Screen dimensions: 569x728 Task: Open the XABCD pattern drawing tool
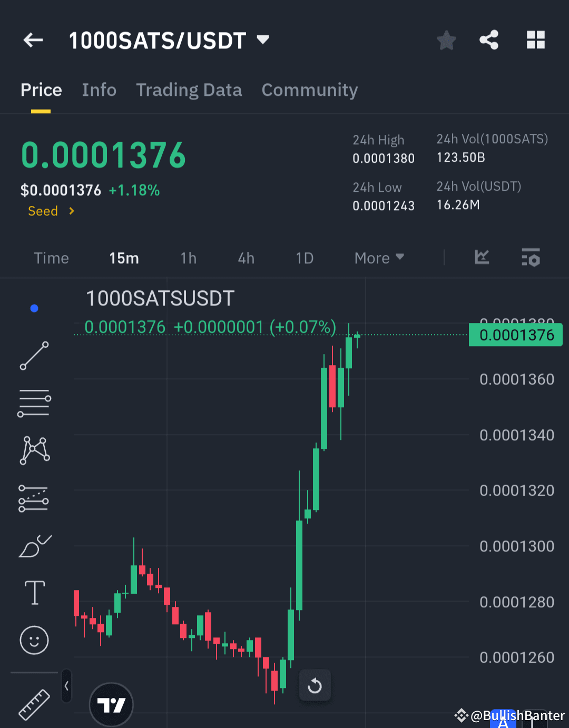[34, 449]
